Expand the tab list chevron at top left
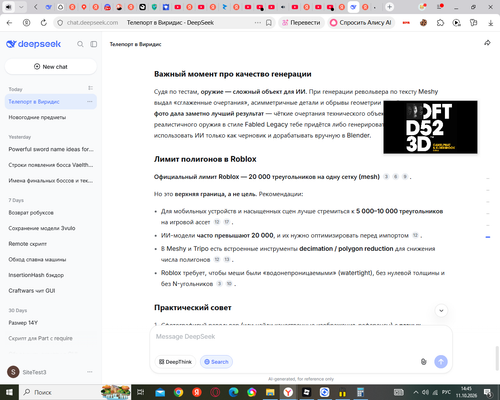500x400 pixels. click(x=21, y=7)
